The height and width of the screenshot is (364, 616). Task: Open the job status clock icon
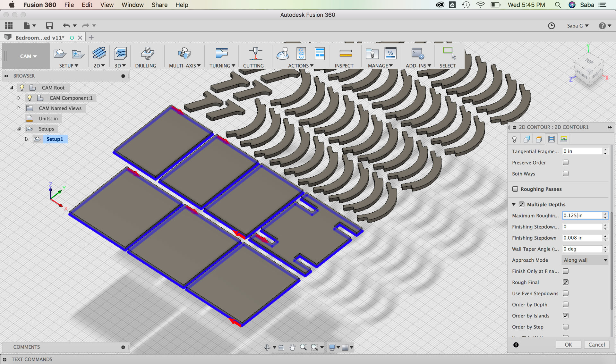point(551,26)
